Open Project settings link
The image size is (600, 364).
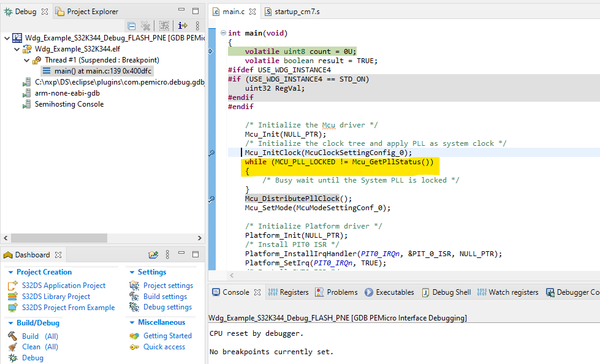click(x=168, y=286)
